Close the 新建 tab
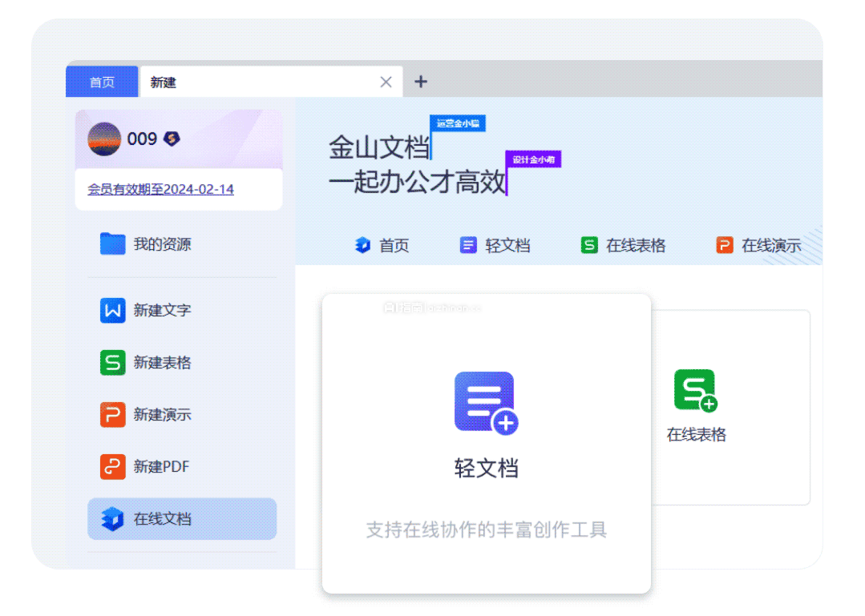This screenshot has height=616, width=865. (386, 82)
